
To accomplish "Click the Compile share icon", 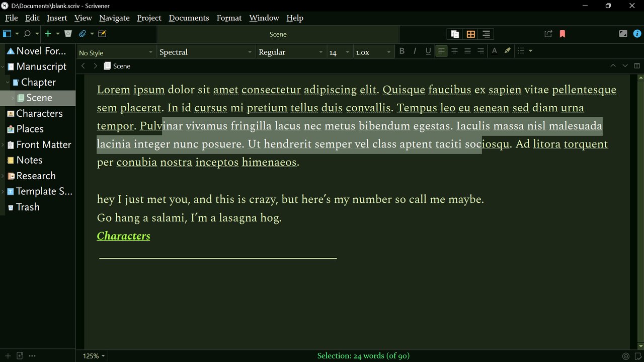I will click(x=548, y=34).
